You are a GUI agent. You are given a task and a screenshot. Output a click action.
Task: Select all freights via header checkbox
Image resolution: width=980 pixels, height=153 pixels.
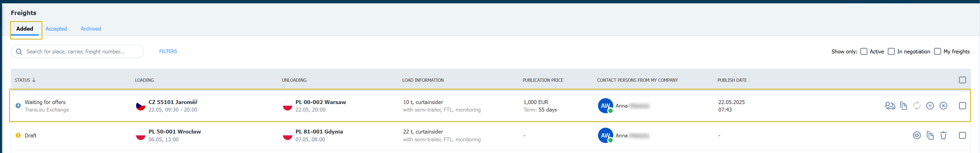click(x=963, y=80)
